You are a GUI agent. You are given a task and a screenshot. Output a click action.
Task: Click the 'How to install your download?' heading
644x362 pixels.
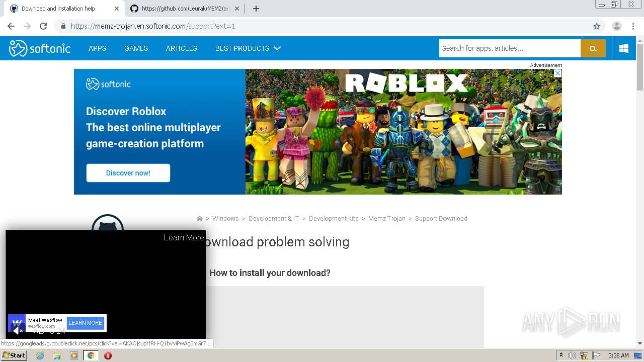click(270, 273)
